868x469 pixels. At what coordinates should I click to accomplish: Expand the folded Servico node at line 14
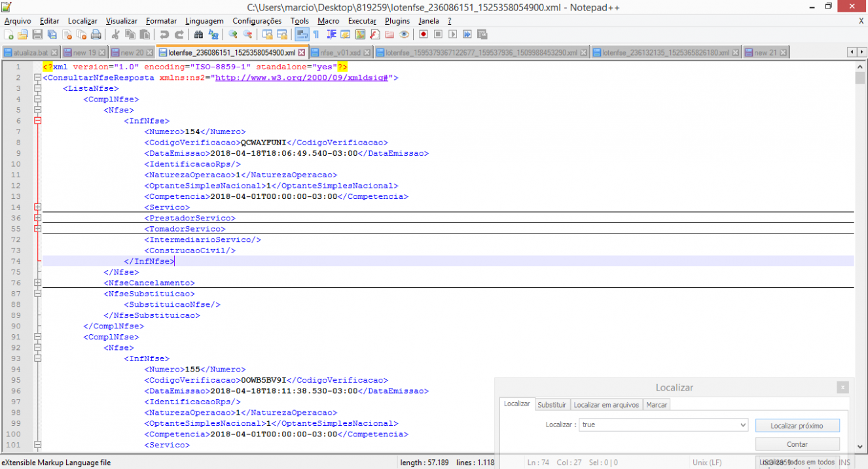37,207
